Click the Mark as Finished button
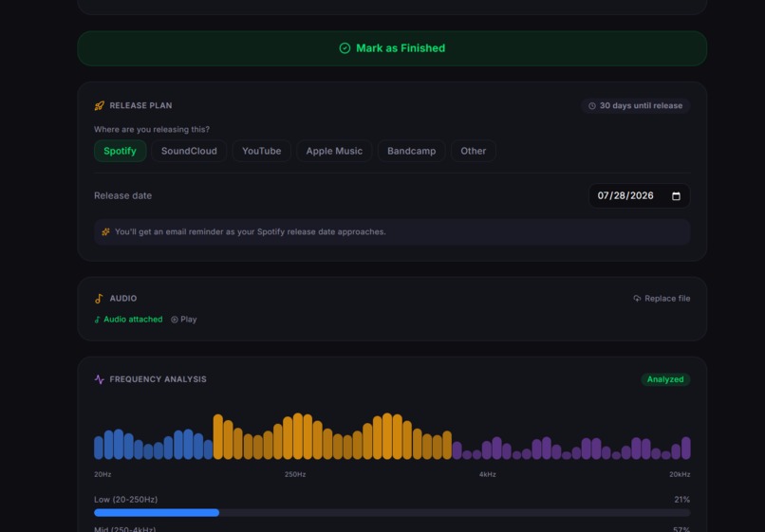The height and width of the screenshot is (532, 765). pyautogui.click(x=392, y=48)
